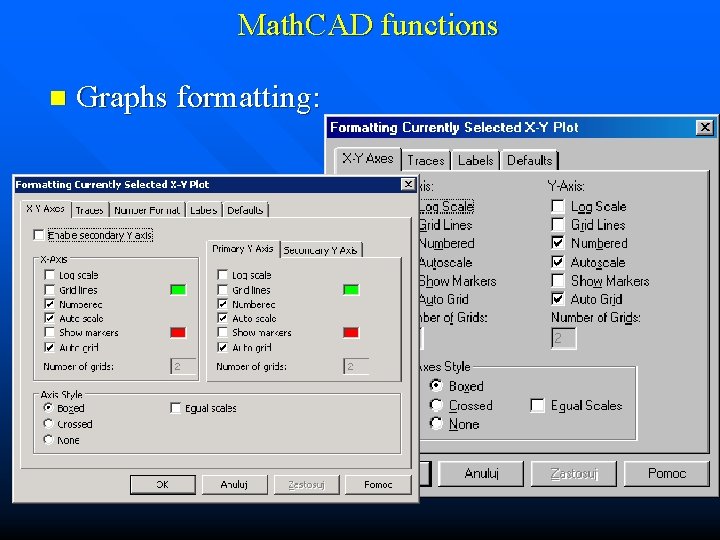This screenshot has width=720, height=540.
Task: Toggle Y-Axis Grid Lines in back dialog
Action: pos(558,225)
